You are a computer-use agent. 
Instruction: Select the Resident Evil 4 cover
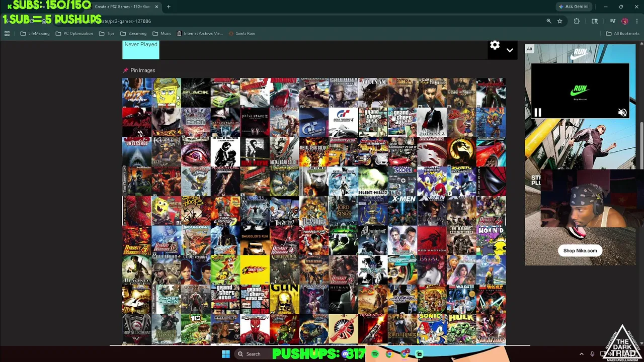coord(373,240)
